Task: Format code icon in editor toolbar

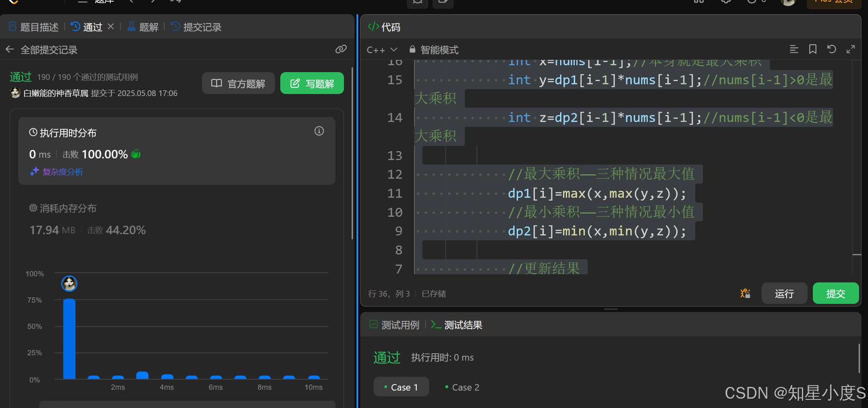Action: coord(794,49)
